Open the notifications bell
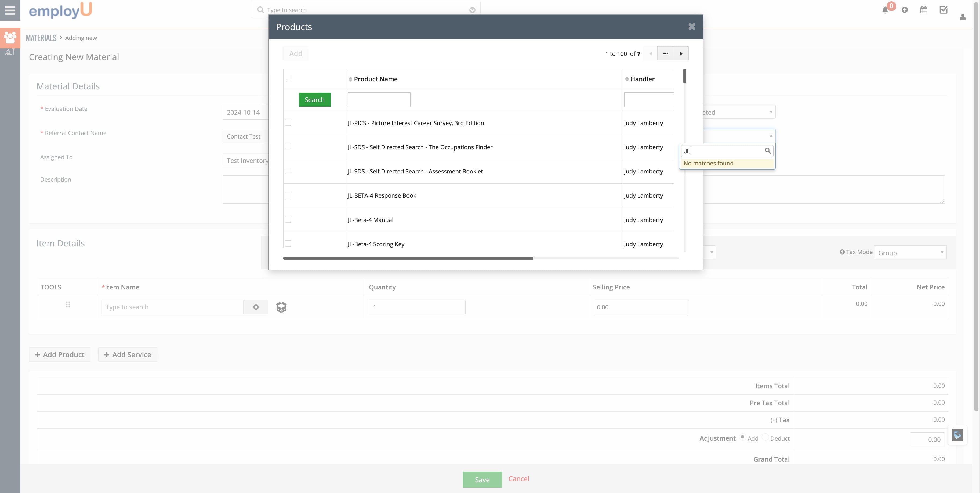This screenshot has width=980, height=493. click(x=885, y=10)
